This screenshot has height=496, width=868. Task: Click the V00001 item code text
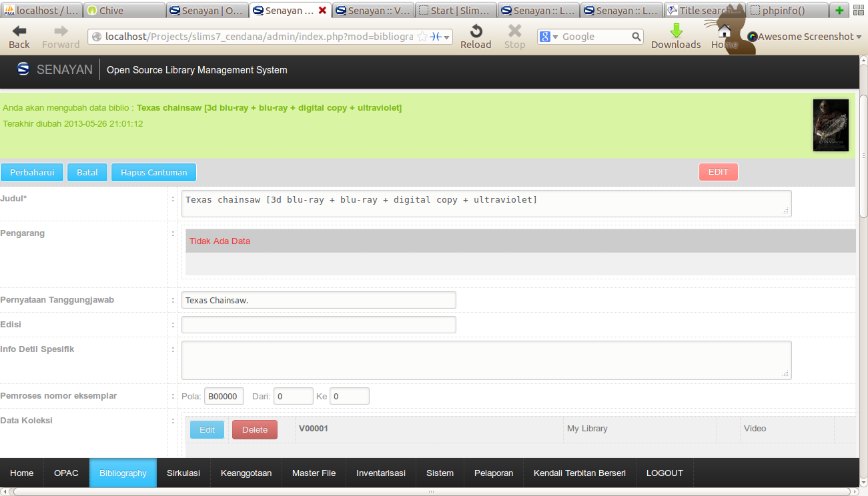point(314,429)
